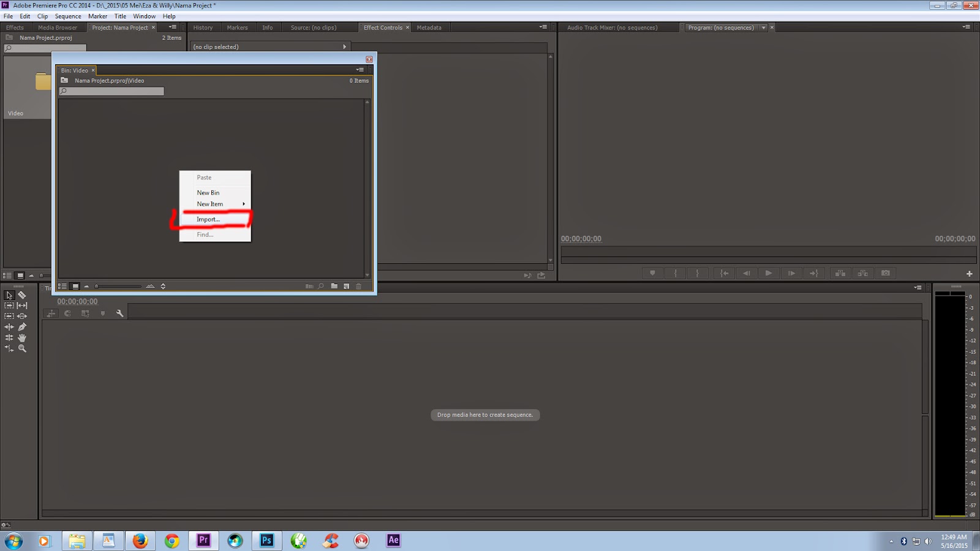Open Project panel flyout menu
This screenshot has height=551, width=980.
coord(173,27)
